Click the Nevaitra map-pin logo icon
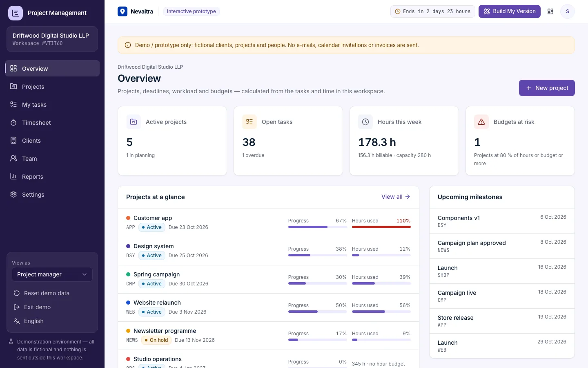The height and width of the screenshot is (368, 588). click(x=122, y=11)
